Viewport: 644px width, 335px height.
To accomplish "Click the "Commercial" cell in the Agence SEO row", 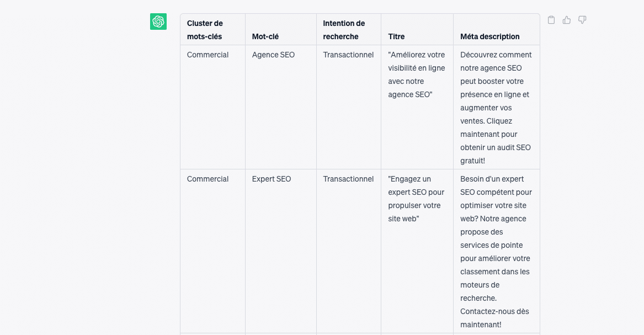I will click(207, 55).
